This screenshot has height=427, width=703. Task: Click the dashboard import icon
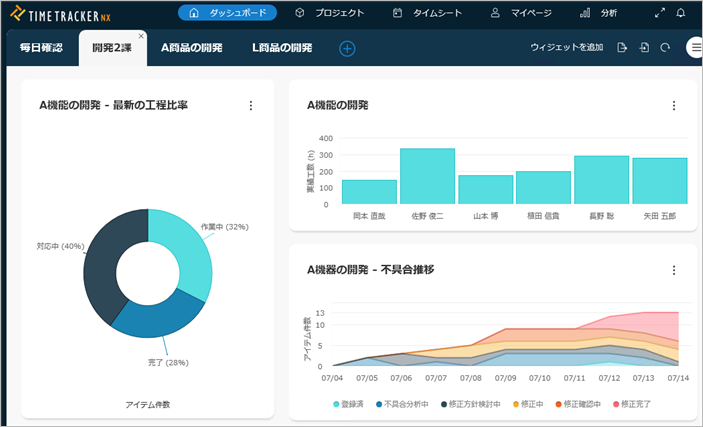click(x=644, y=48)
